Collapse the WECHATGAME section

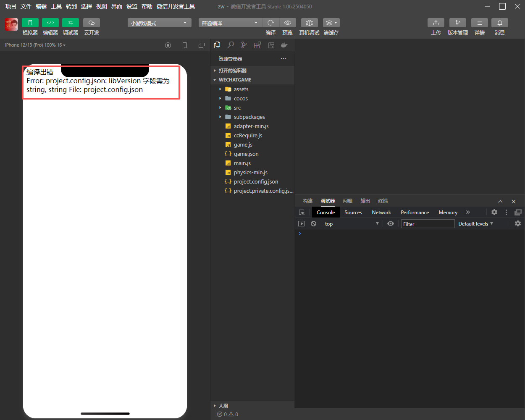(252, 80)
